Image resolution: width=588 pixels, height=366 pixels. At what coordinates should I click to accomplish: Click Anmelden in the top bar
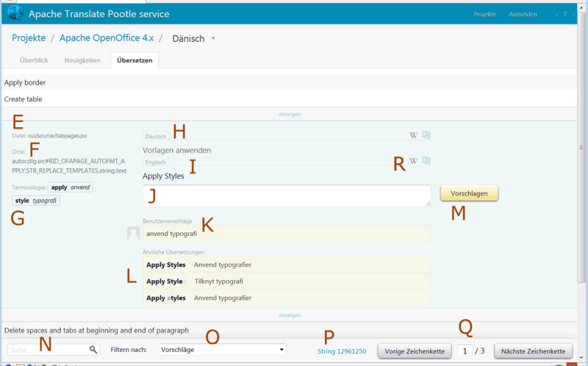click(523, 14)
